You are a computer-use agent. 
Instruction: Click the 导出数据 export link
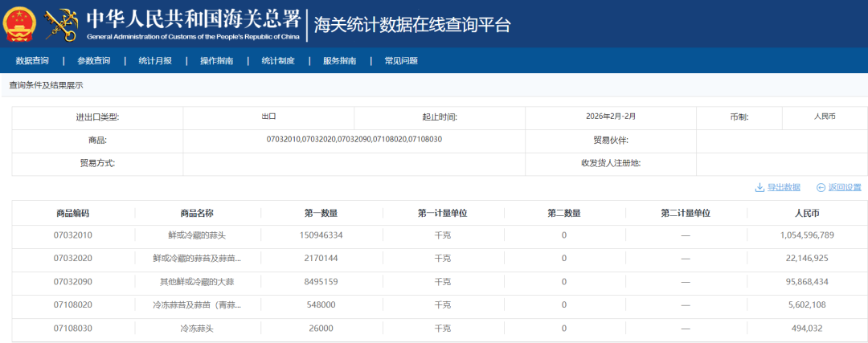(x=784, y=187)
